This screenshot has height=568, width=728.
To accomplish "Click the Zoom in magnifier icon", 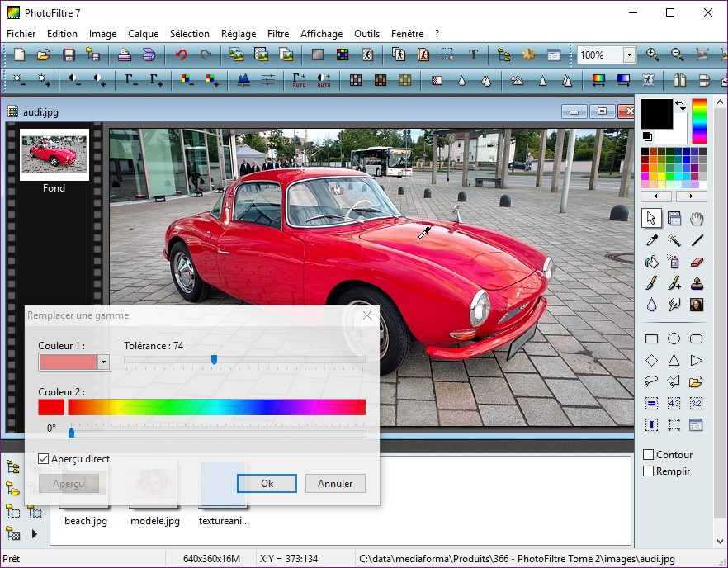I will 653,55.
